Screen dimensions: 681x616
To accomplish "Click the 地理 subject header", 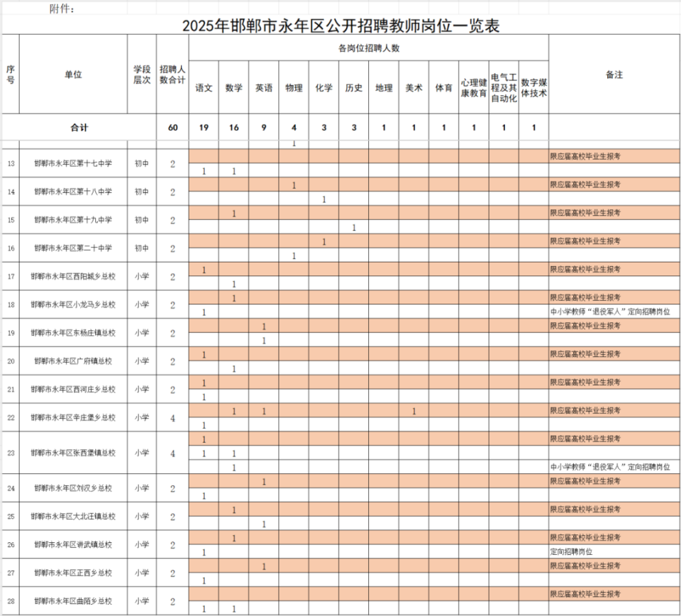I will tap(384, 88).
